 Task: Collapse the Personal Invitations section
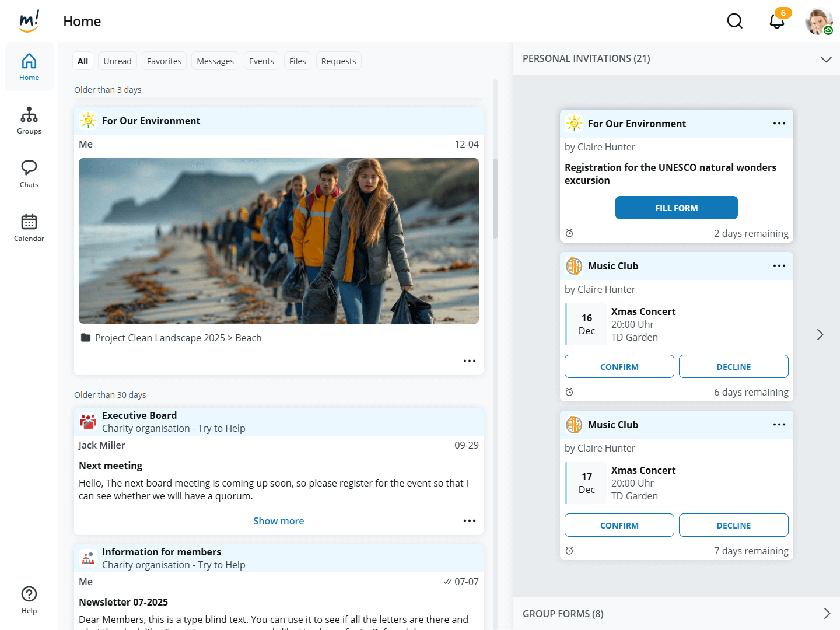click(x=825, y=59)
